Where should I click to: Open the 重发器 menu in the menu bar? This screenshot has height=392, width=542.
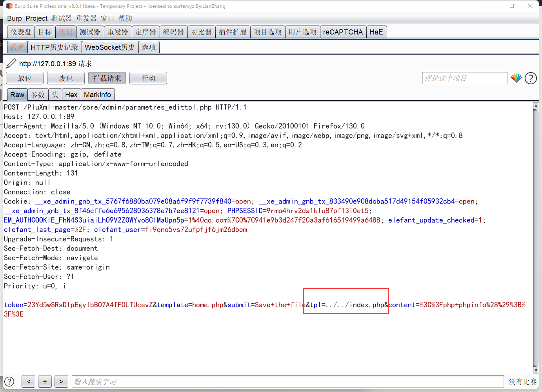86,18
